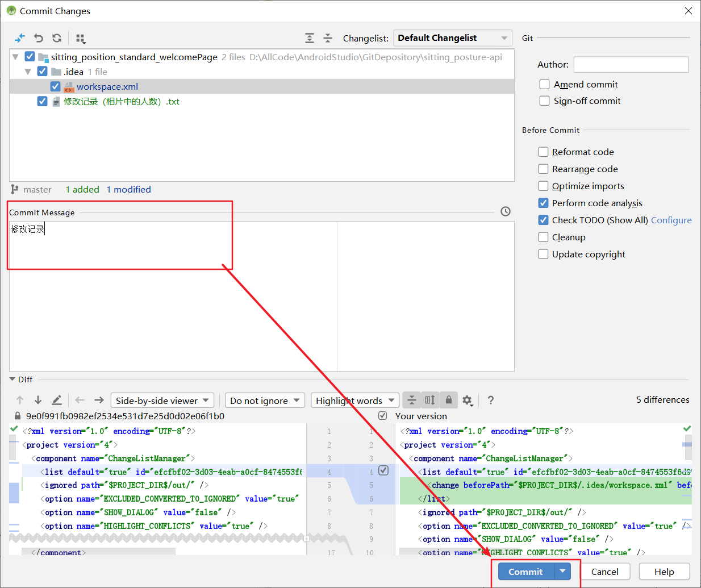Enable Sign-off commit checkbox
This screenshot has height=588, width=701.
coord(544,101)
